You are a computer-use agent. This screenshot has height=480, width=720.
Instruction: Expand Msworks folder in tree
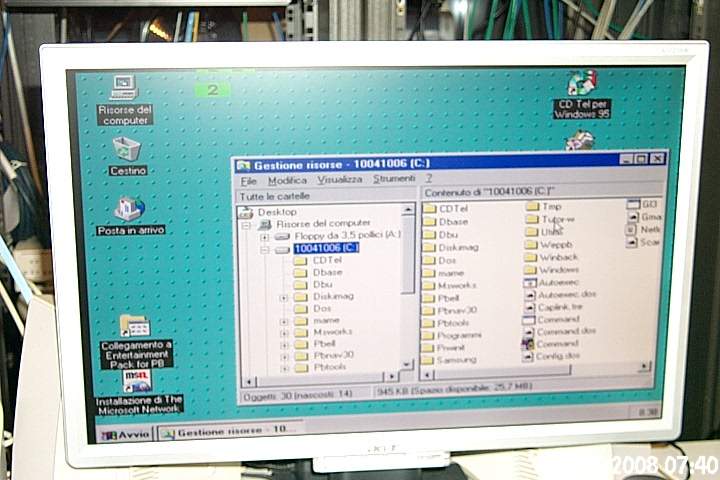[284, 333]
